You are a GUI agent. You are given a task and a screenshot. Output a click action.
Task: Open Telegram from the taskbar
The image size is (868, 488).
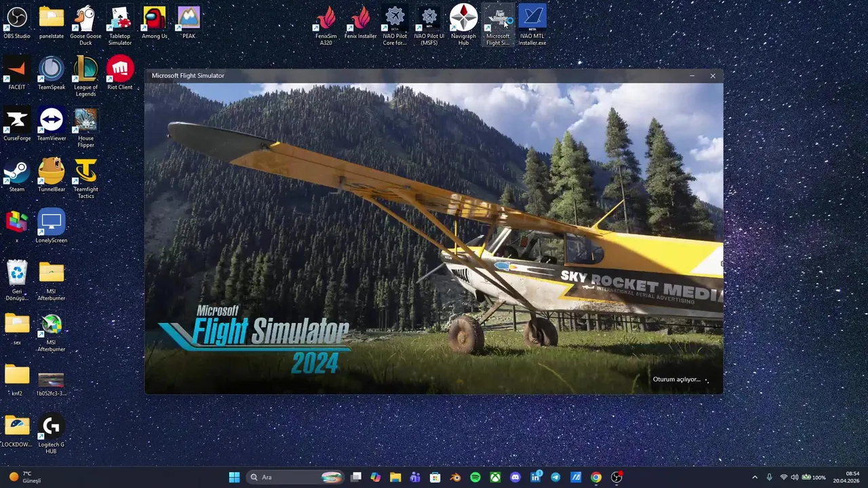(x=555, y=477)
